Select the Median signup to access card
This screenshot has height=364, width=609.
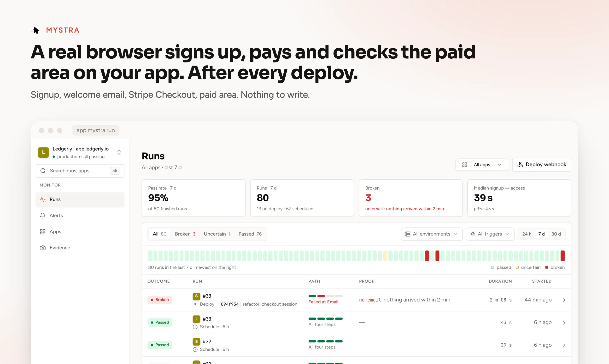(x=519, y=198)
